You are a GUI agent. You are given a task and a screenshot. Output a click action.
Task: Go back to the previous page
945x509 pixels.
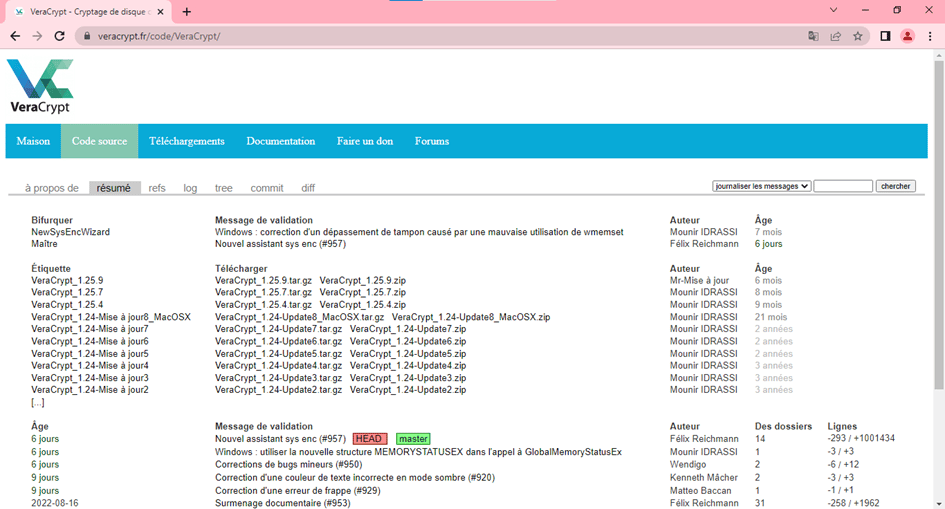pyautogui.click(x=15, y=36)
